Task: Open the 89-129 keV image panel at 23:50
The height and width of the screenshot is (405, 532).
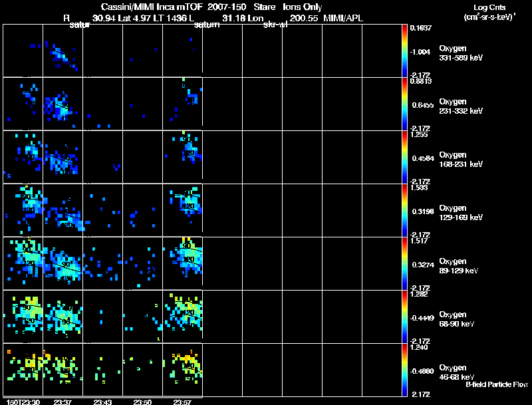Action: (142, 263)
